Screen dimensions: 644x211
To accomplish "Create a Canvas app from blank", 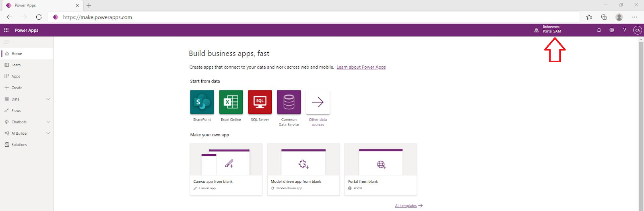I will click(226, 169).
